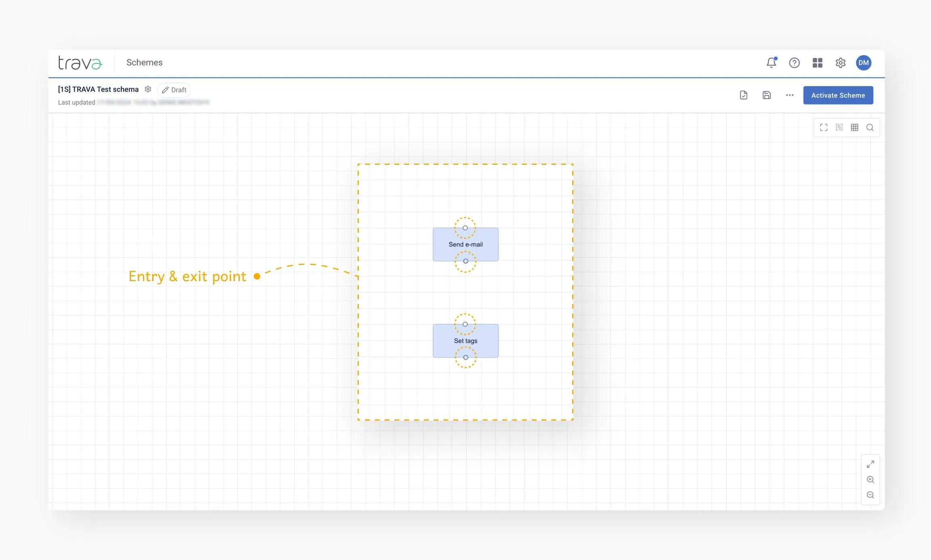Click the canvas search magnifier icon
Image resolution: width=931 pixels, height=560 pixels.
coord(870,128)
